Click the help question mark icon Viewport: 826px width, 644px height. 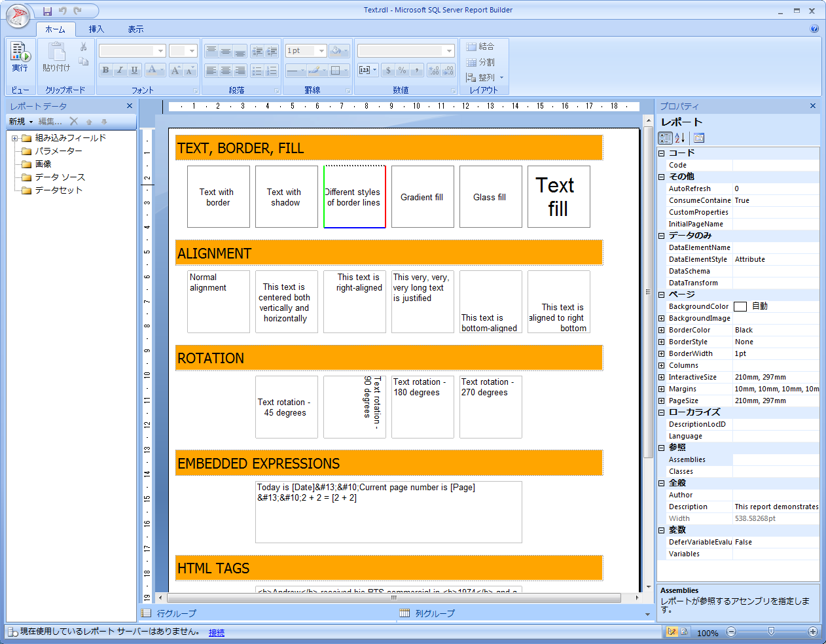coord(814,29)
